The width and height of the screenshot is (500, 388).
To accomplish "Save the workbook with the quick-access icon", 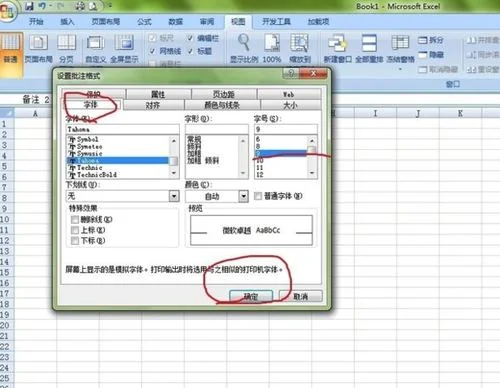I will coord(29,6).
